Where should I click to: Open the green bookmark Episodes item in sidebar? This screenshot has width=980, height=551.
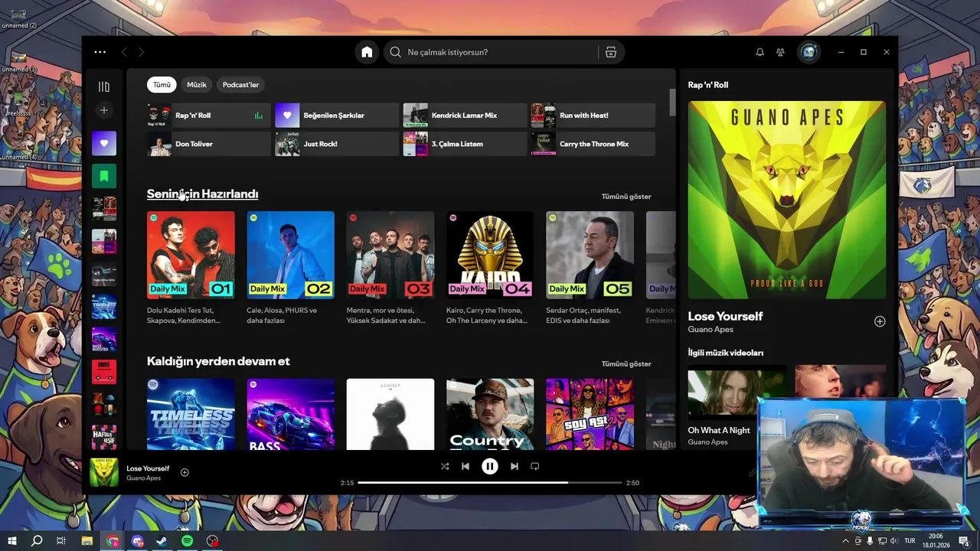coord(104,176)
